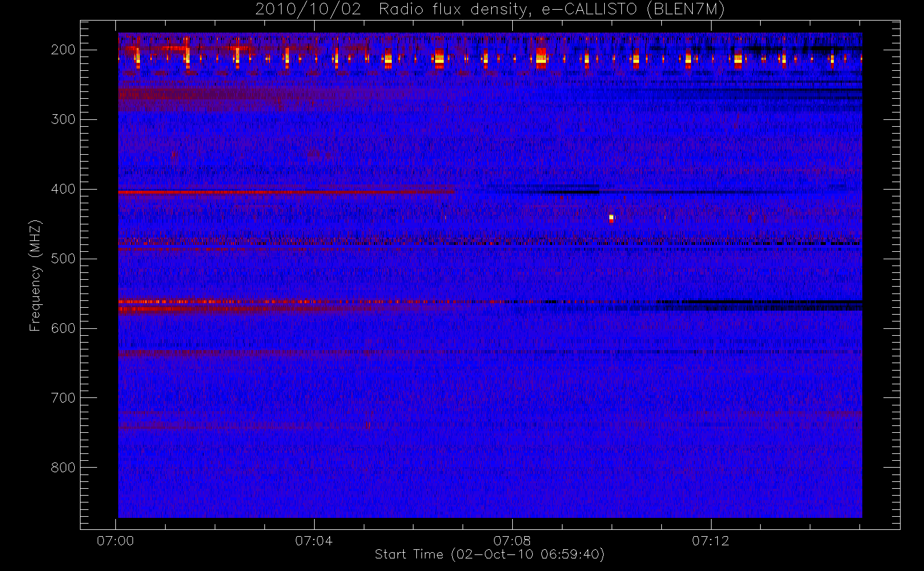Click the 07:12 time tick label

click(x=710, y=541)
